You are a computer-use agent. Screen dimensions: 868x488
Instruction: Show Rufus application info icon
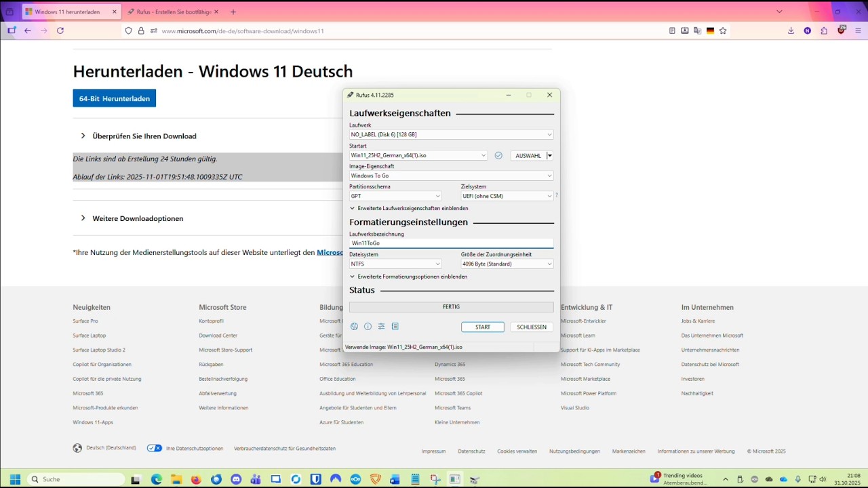pyautogui.click(x=368, y=327)
